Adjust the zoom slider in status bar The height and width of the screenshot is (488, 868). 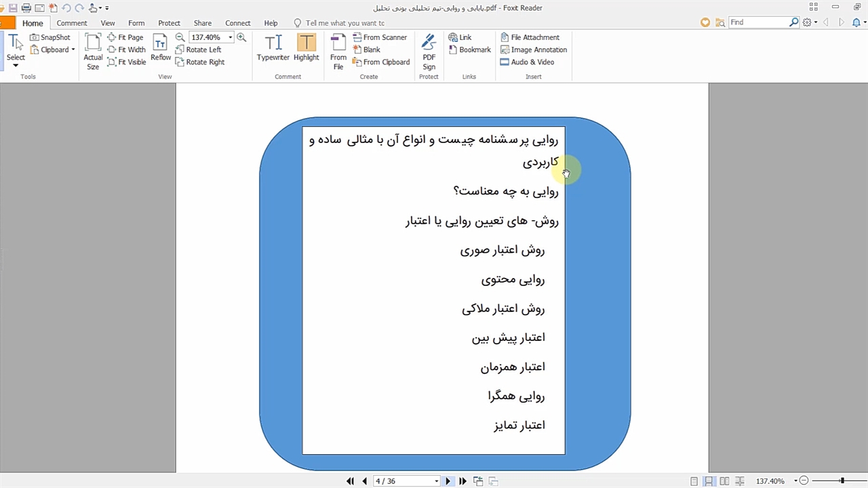click(x=842, y=481)
